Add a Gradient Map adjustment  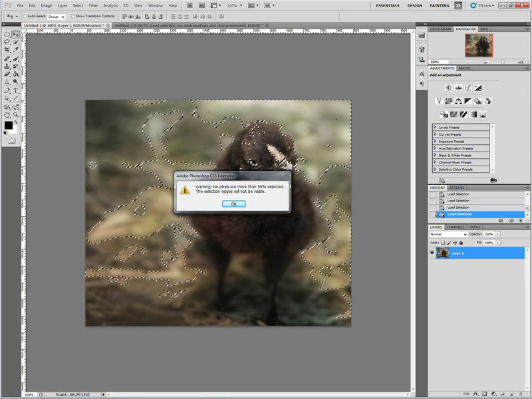[x=473, y=114]
